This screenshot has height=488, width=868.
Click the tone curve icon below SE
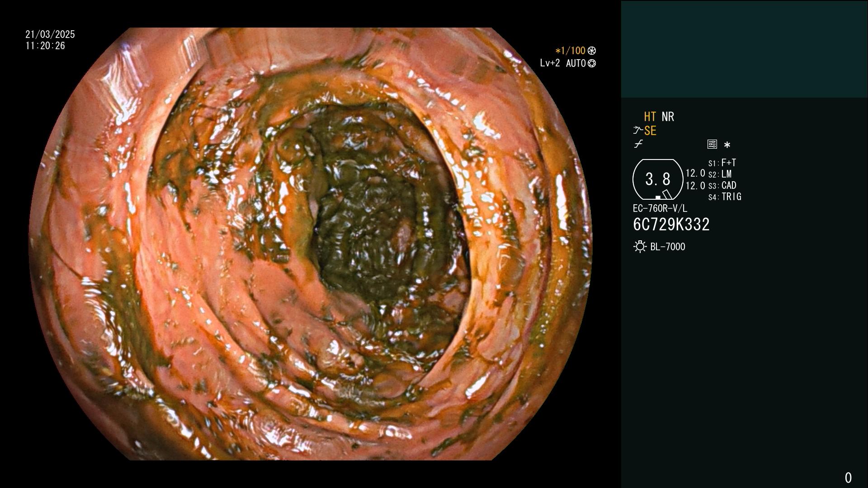(x=638, y=144)
